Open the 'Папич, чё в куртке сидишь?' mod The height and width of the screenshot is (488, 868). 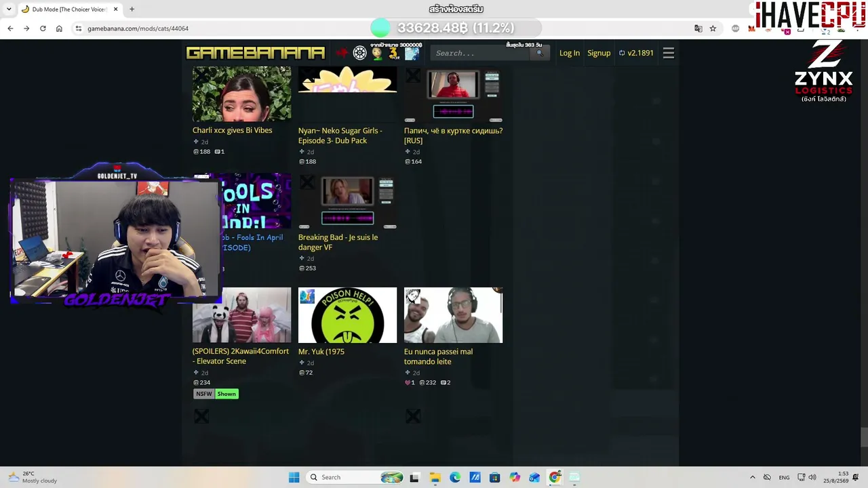click(453, 136)
